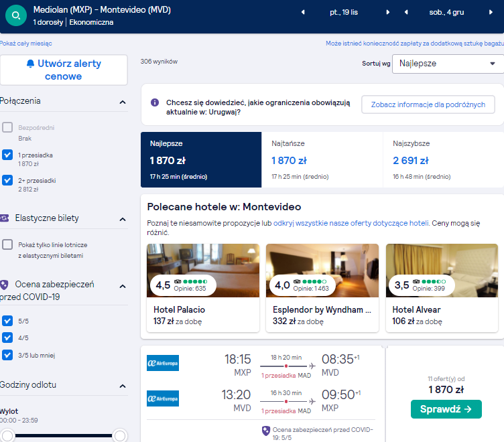
Task: Go to next departure date arrow
Action: [387, 12]
